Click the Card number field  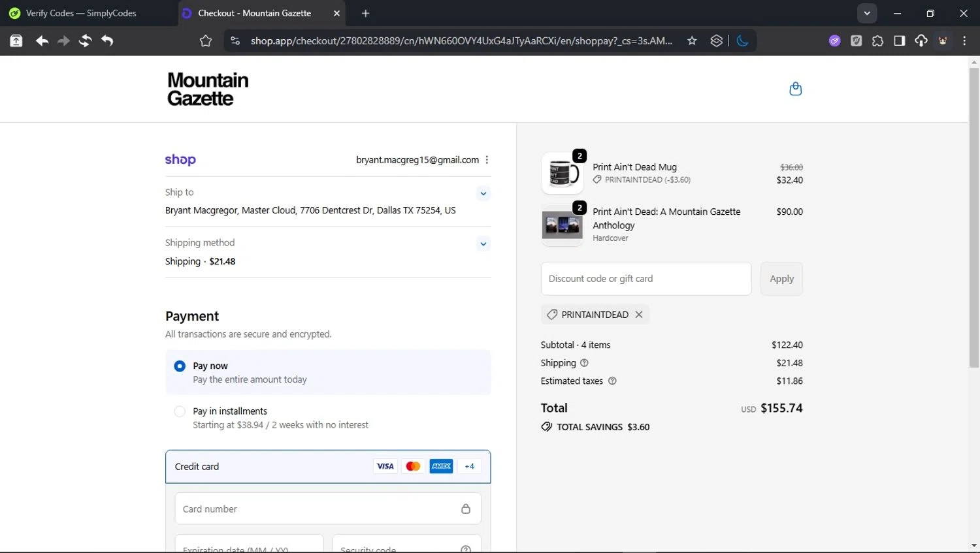pyautogui.click(x=328, y=509)
